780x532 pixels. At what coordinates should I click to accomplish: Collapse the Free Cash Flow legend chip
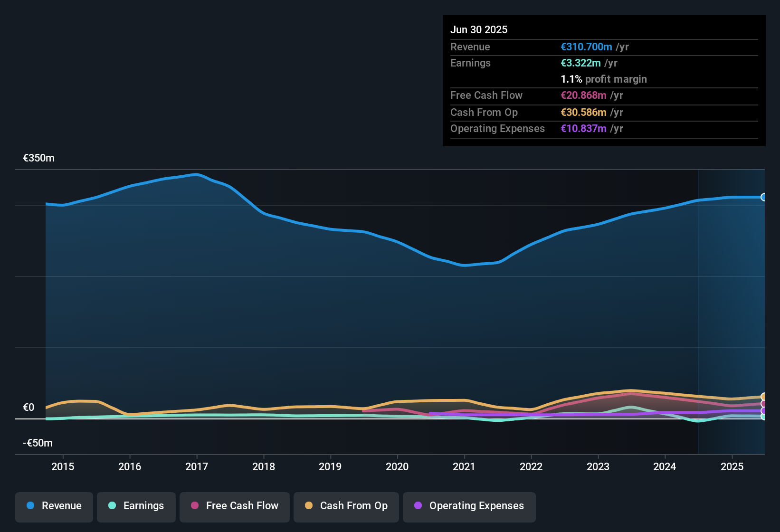click(x=234, y=506)
